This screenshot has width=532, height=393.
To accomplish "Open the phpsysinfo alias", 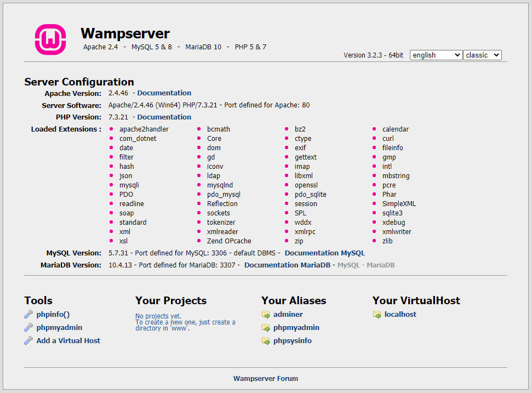I will (293, 341).
